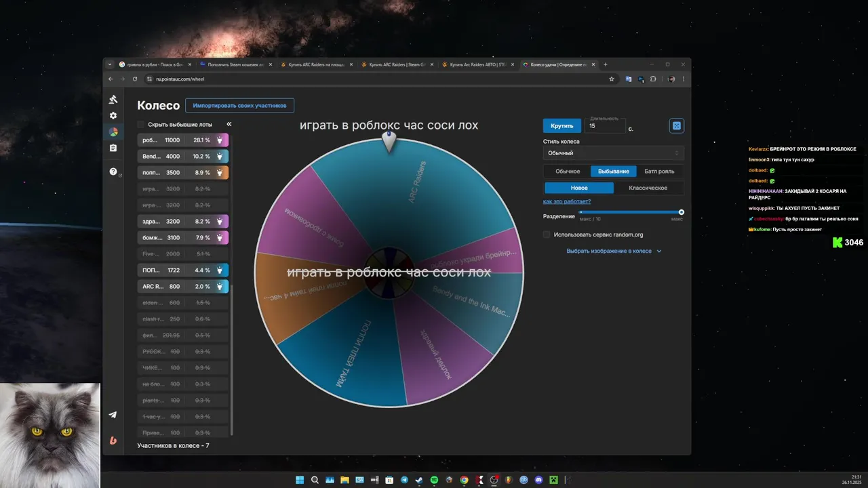Select Батл рояль wheel mode
Viewport: 868px width, 488px height.
point(659,171)
